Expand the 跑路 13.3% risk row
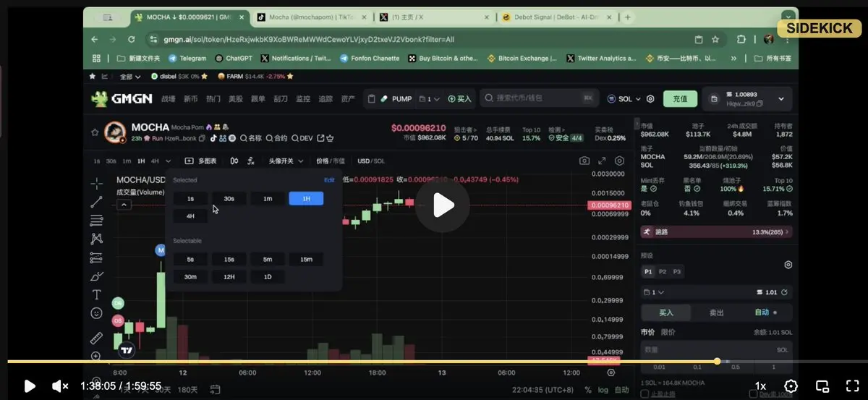 (x=716, y=232)
